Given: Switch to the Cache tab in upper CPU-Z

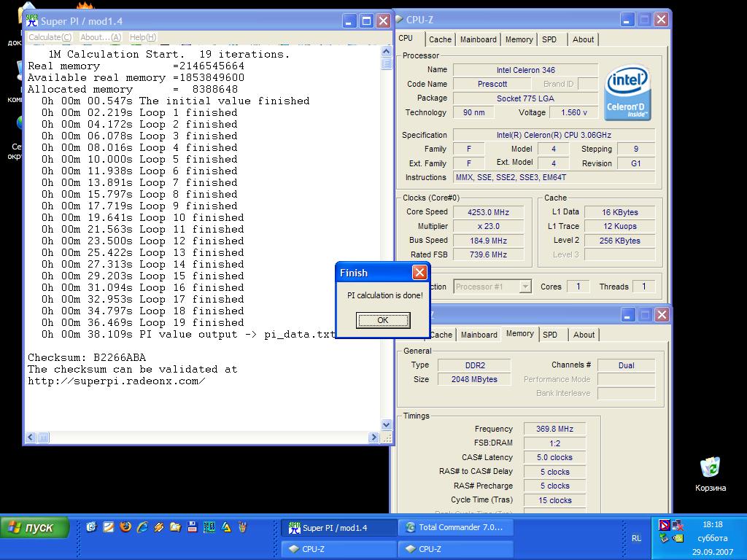Looking at the screenshot, I should click(440, 39).
